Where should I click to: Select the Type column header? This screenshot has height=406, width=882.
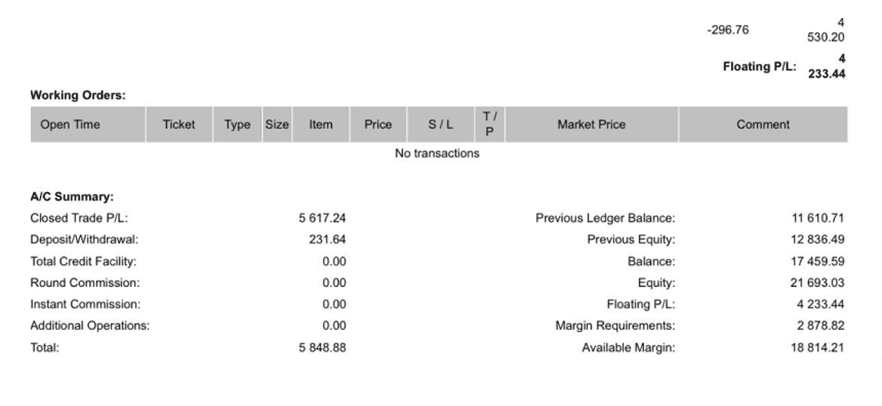pos(237,125)
